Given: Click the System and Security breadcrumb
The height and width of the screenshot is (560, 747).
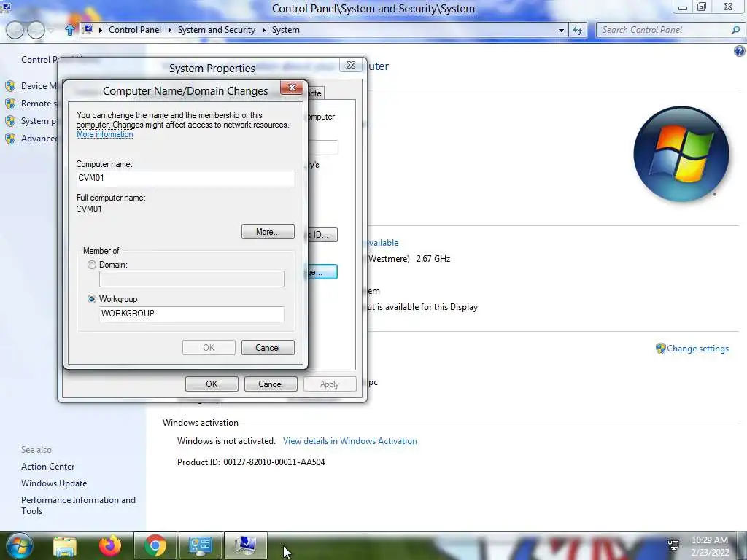Looking at the screenshot, I should [x=216, y=30].
